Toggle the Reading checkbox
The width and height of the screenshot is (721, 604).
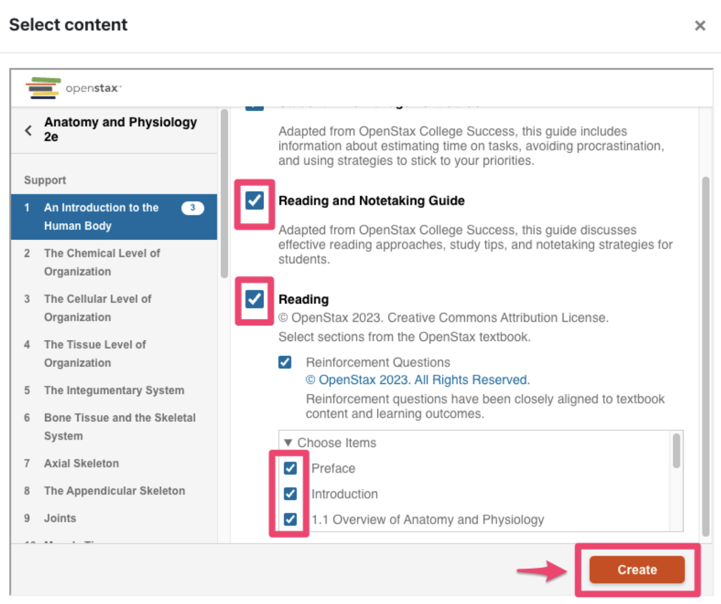[255, 298]
